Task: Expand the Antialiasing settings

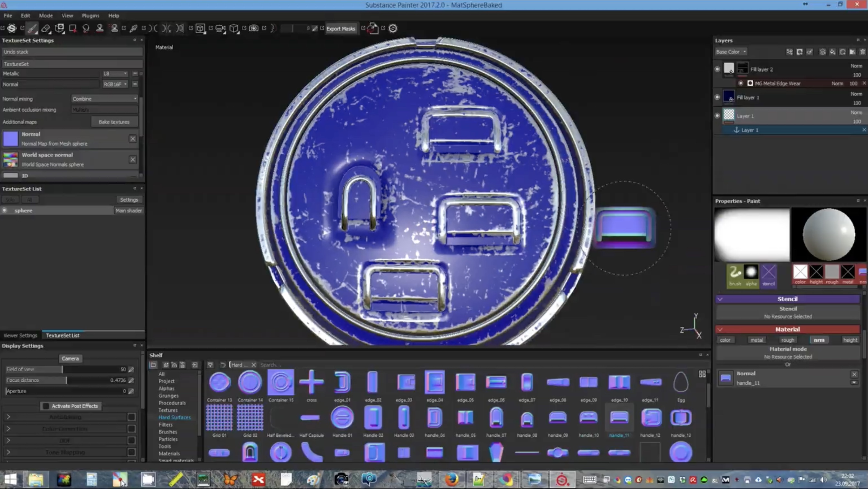Action: [x=8, y=417]
